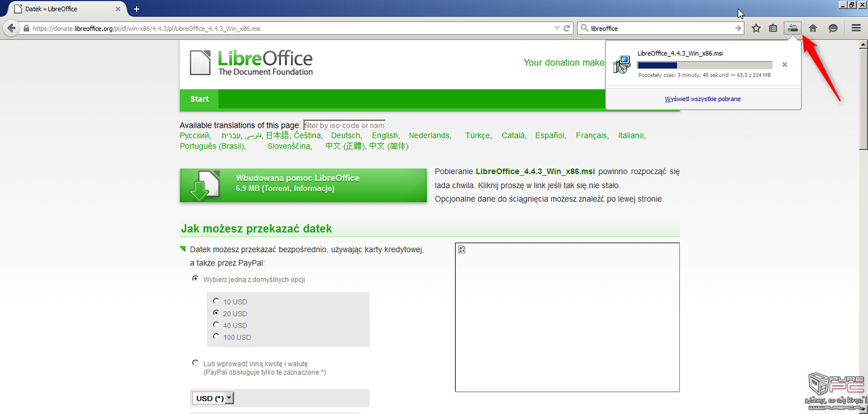Open the USD (*) currency dropdown

tap(213, 398)
